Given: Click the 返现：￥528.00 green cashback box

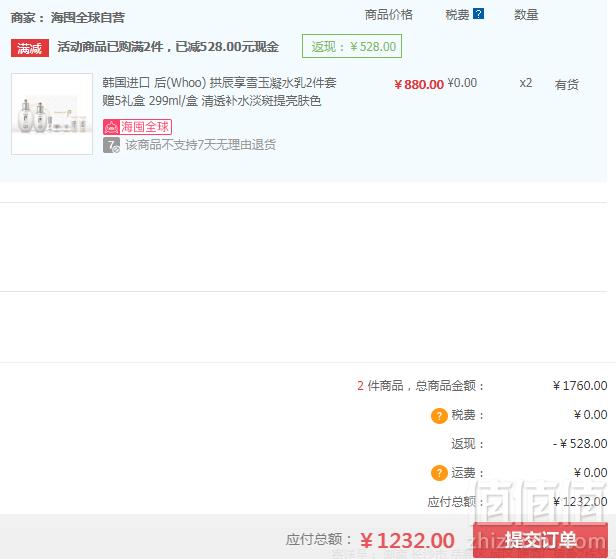Looking at the screenshot, I should click(x=352, y=46).
